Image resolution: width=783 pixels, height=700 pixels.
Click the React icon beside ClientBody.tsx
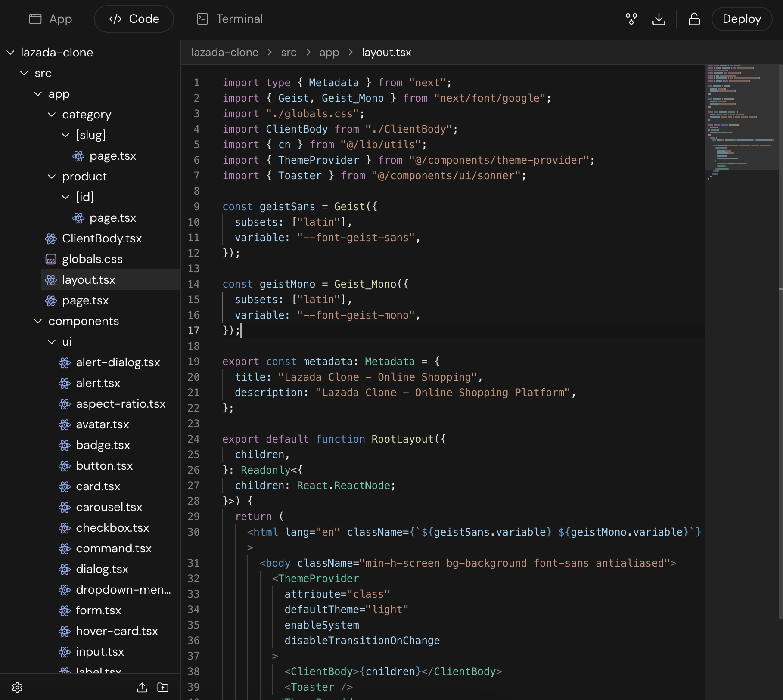pos(51,238)
